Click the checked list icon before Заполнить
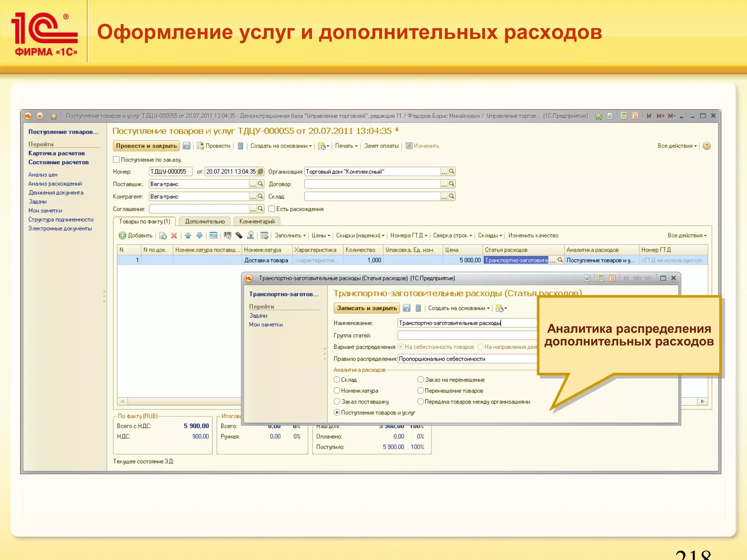The image size is (747, 560). [x=264, y=236]
